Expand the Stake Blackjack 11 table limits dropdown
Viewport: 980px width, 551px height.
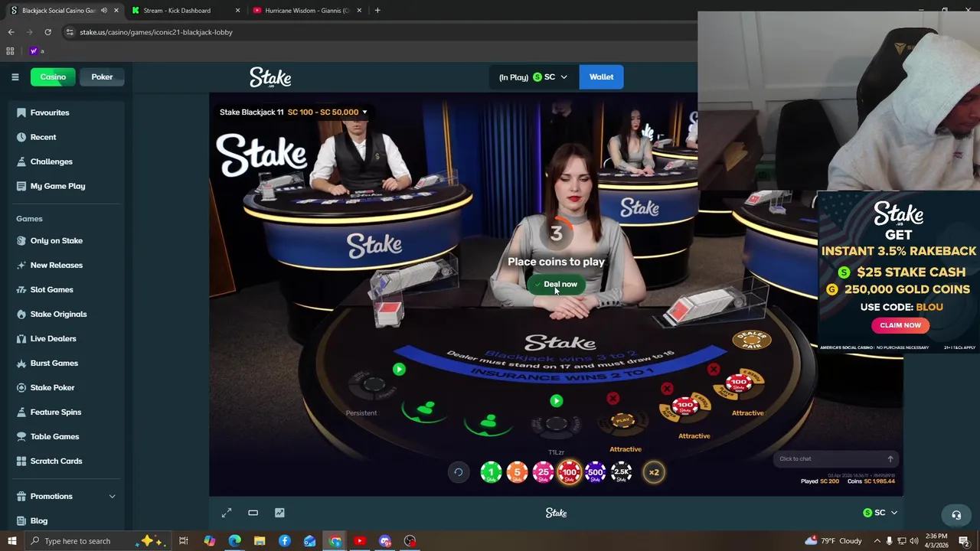coord(364,112)
